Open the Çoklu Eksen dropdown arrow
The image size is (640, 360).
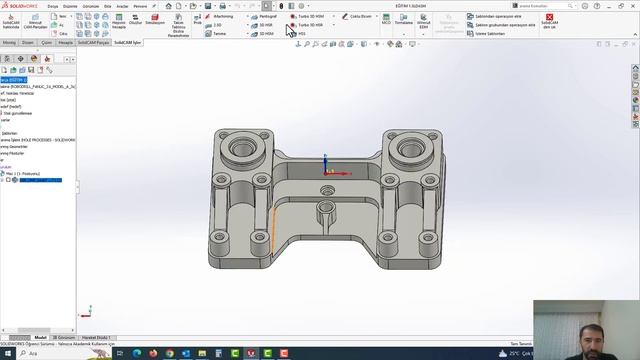point(376,16)
